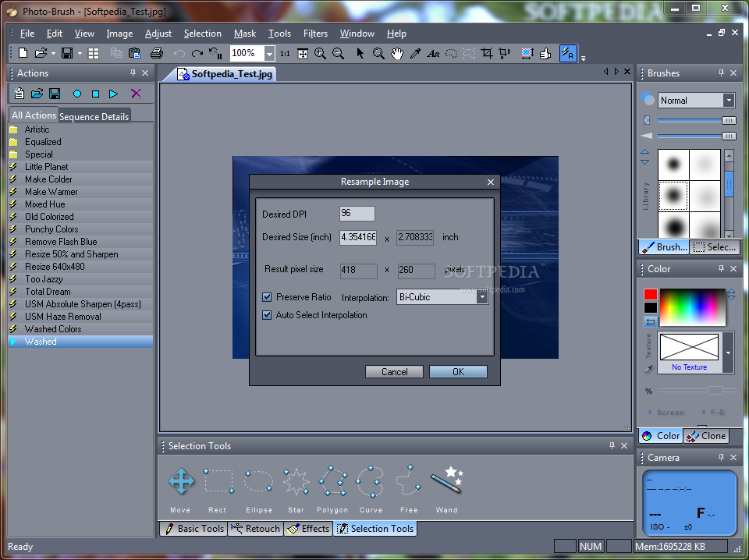Open the zoom percentage dropdown arrow
The image size is (749, 560).
tap(269, 54)
